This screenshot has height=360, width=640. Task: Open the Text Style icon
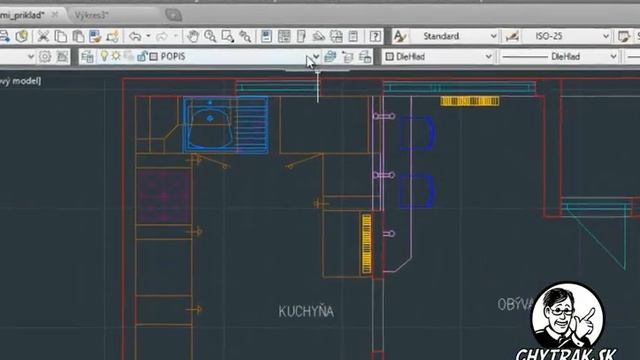pos(400,36)
